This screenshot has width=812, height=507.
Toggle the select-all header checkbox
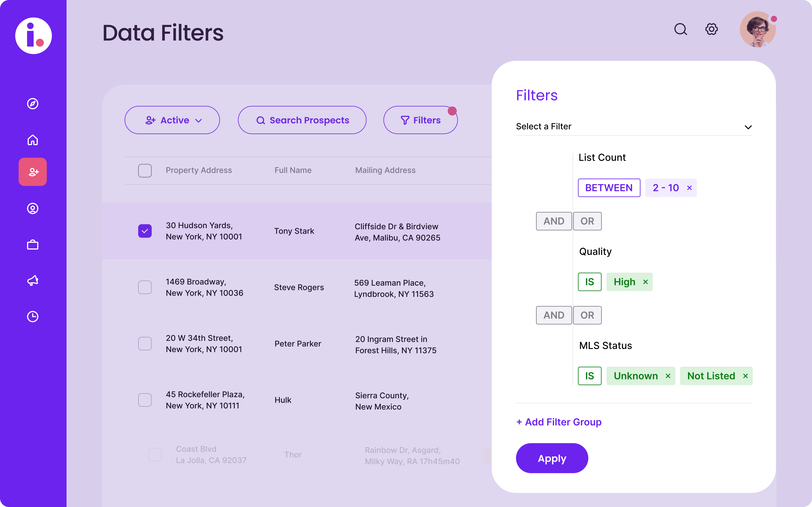coord(145,171)
